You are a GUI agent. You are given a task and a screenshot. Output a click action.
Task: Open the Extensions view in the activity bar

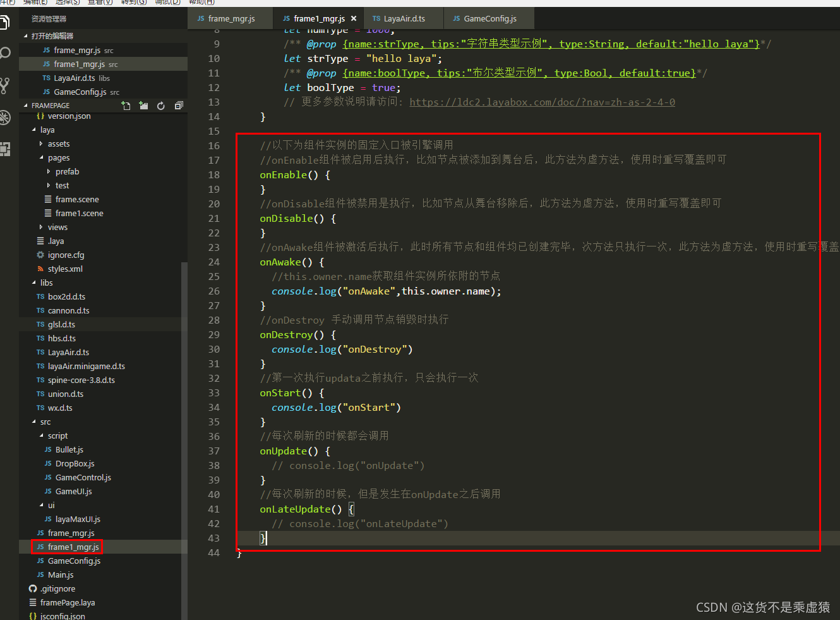coord(5,149)
